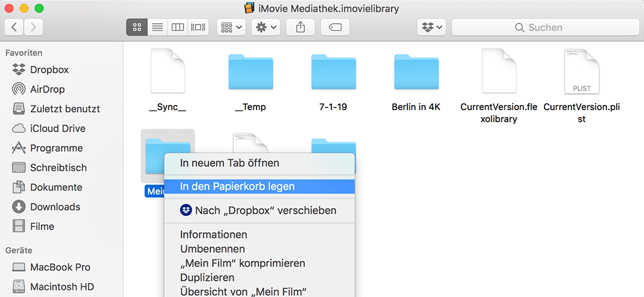
Task: Open the gear action menu
Action: (x=266, y=28)
